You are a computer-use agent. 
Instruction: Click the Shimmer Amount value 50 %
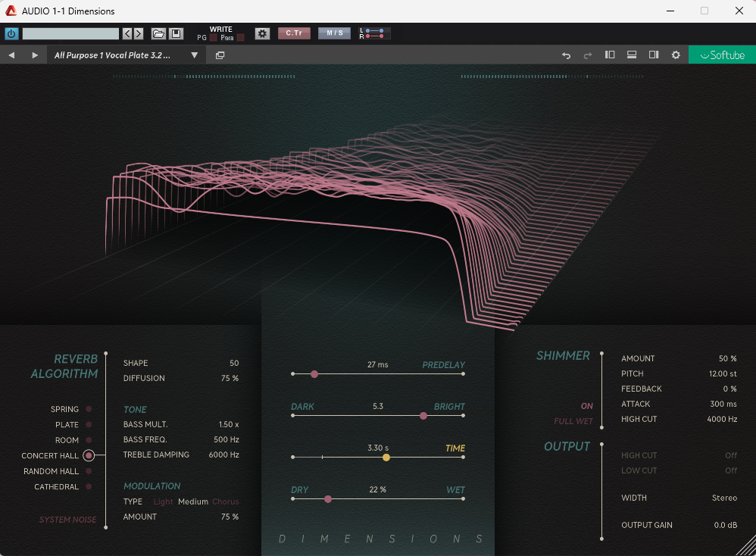(x=728, y=358)
